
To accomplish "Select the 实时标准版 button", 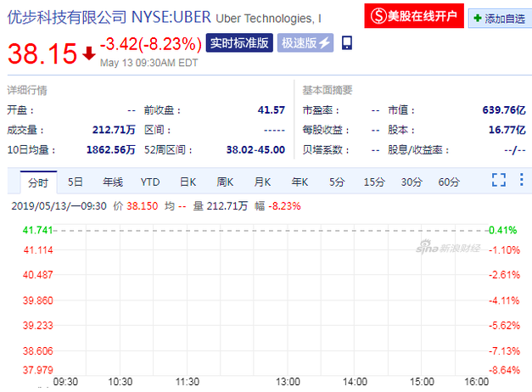I will click(239, 42).
